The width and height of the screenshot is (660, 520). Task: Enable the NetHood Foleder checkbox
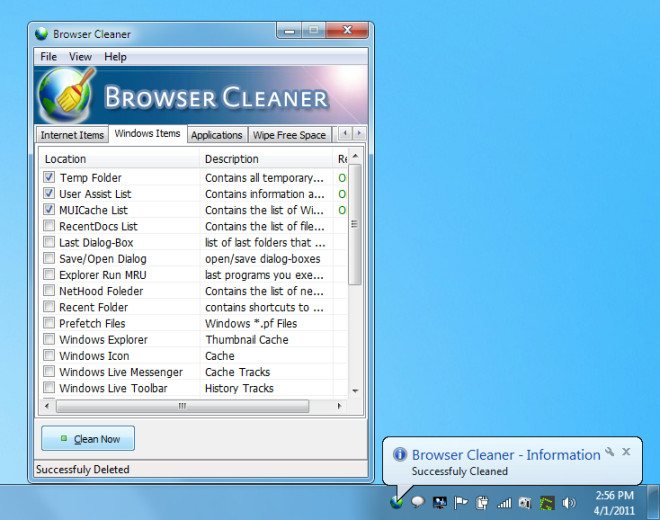[x=49, y=291]
